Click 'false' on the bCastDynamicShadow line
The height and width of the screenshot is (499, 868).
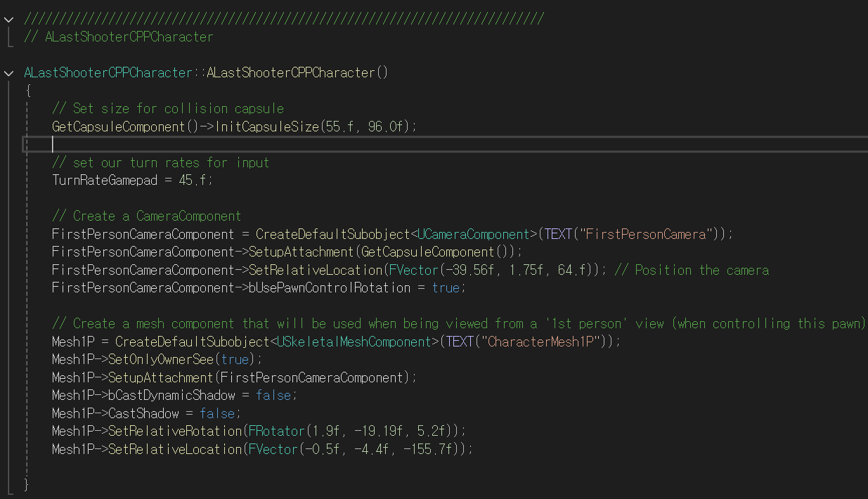tap(273, 395)
